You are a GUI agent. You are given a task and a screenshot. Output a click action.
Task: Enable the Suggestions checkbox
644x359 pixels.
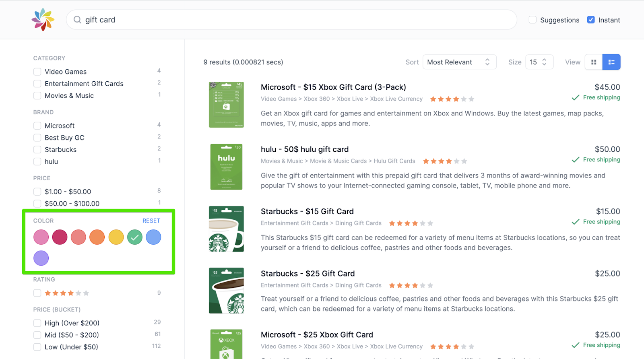pyautogui.click(x=533, y=20)
